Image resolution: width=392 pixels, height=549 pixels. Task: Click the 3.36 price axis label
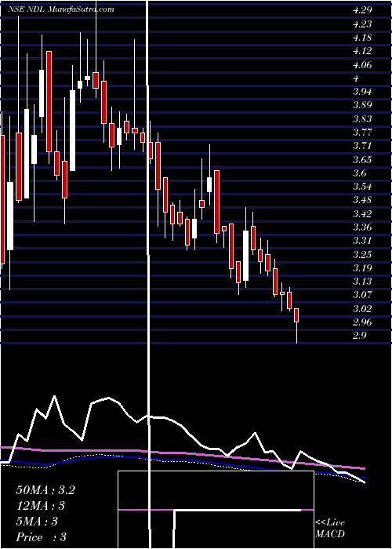click(x=362, y=227)
